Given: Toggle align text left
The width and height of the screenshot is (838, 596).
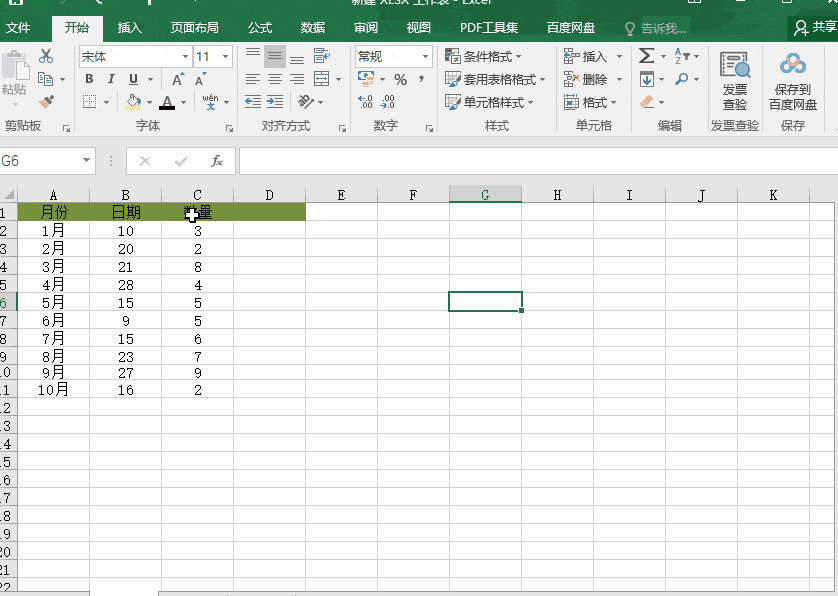Looking at the screenshot, I should [253, 79].
